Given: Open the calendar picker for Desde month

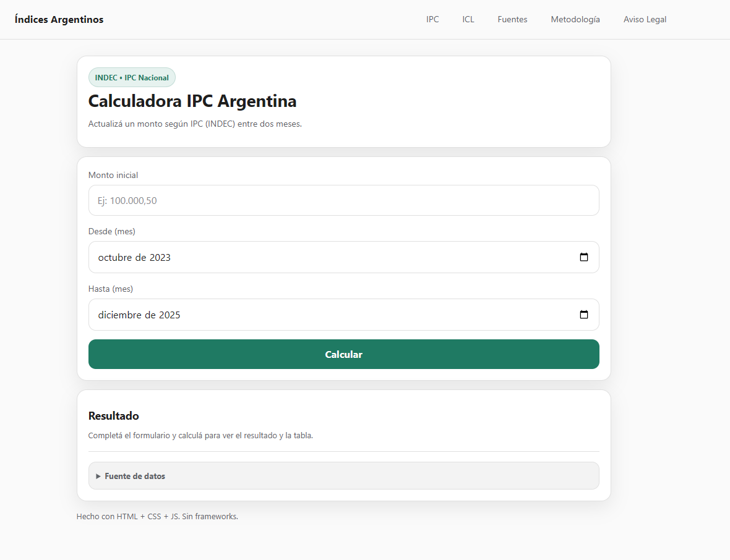Looking at the screenshot, I should point(583,257).
